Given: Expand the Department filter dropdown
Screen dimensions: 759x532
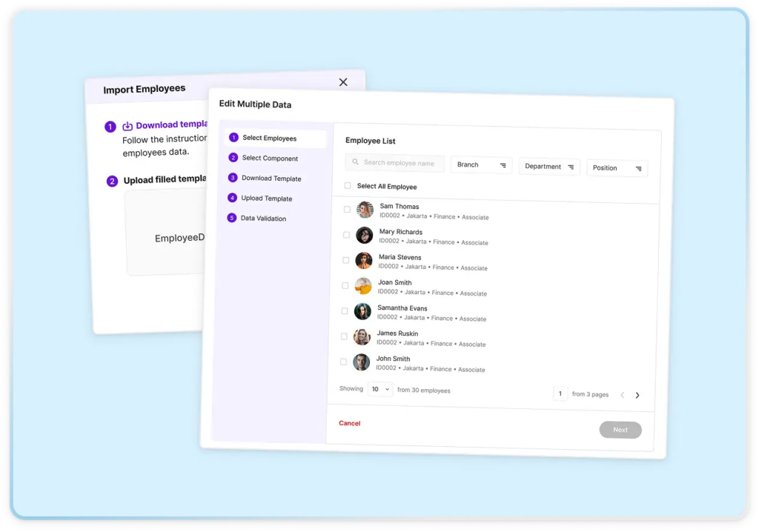Looking at the screenshot, I should pos(548,167).
